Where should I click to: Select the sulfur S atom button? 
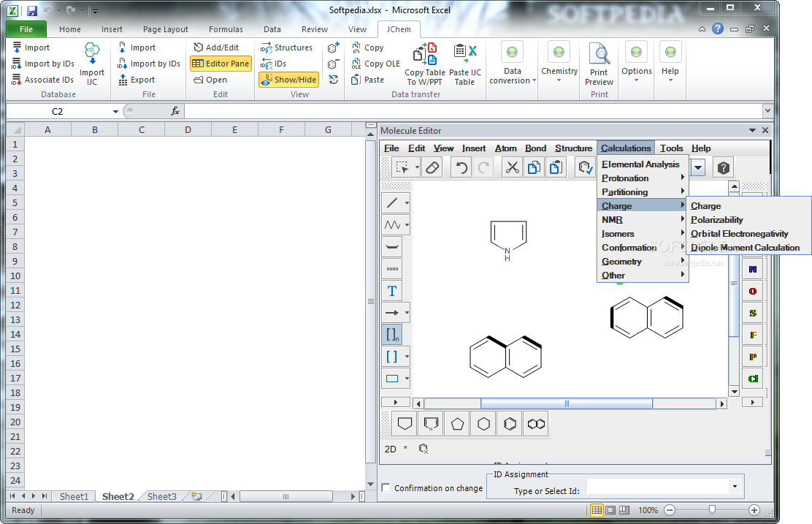[x=753, y=313]
